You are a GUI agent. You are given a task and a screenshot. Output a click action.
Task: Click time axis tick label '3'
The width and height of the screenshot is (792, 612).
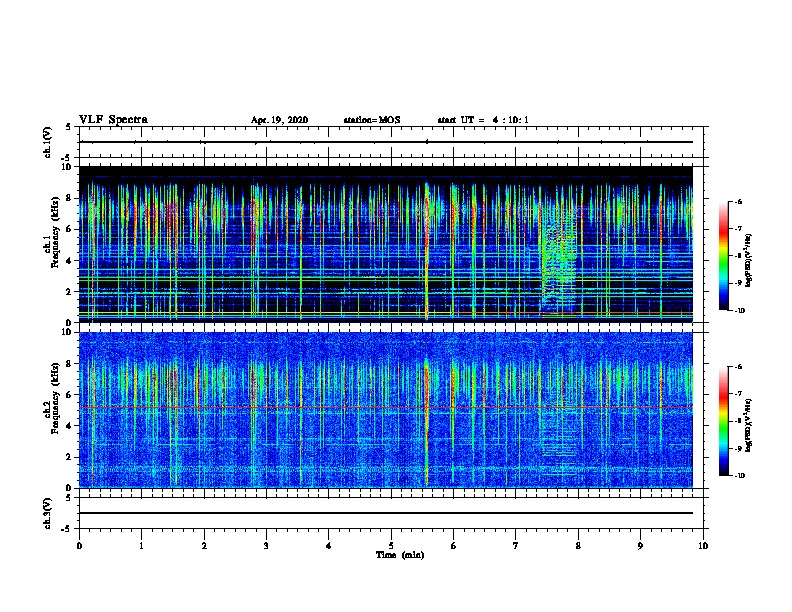click(266, 545)
